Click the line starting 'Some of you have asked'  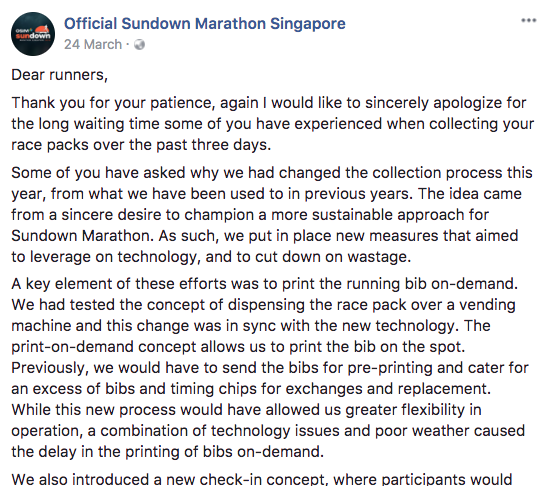[272, 173]
